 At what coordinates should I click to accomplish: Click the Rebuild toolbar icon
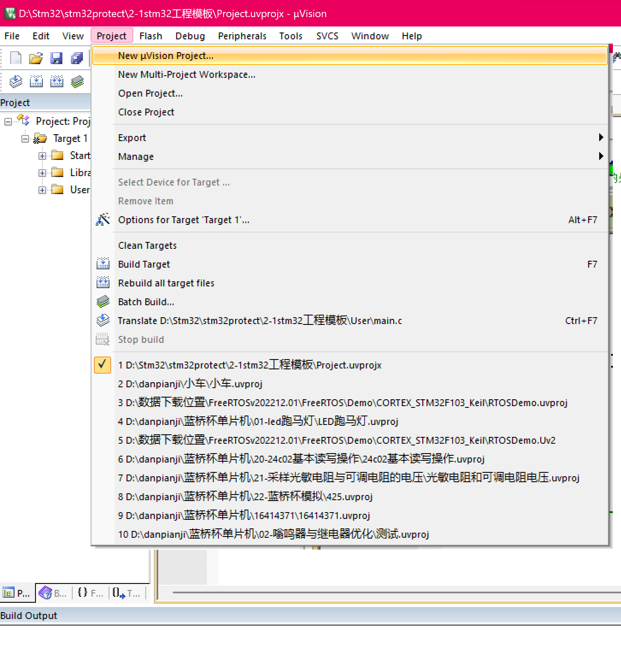click(x=56, y=81)
